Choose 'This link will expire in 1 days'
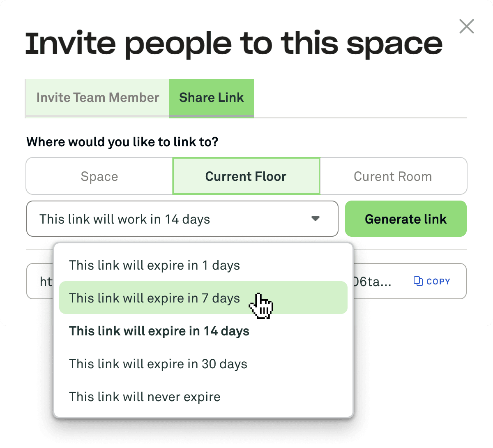Screen dimensions: 493x448 pyautogui.click(x=154, y=265)
